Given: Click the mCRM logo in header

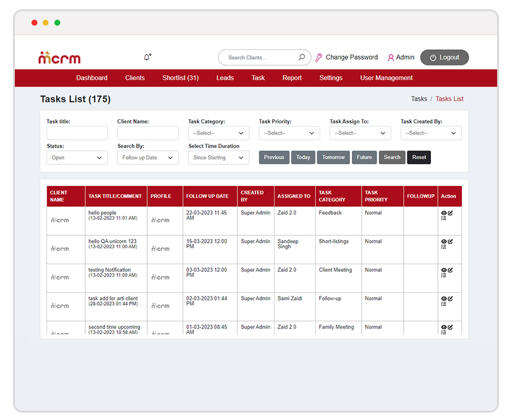Looking at the screenshot, I should pyautogui.click(x=59, y=58).
